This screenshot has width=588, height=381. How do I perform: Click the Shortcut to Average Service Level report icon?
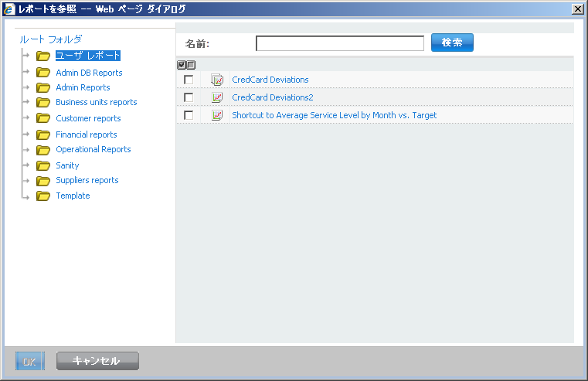point(217,115)
